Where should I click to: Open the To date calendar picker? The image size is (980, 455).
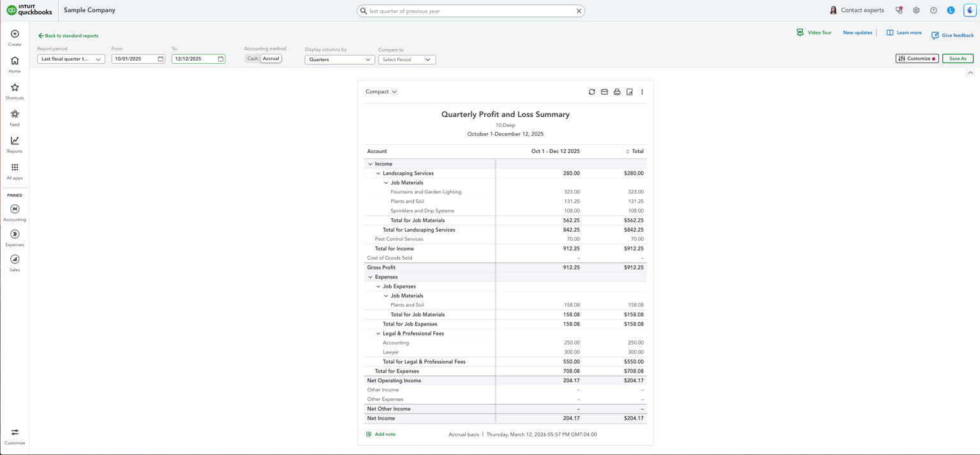221,59
